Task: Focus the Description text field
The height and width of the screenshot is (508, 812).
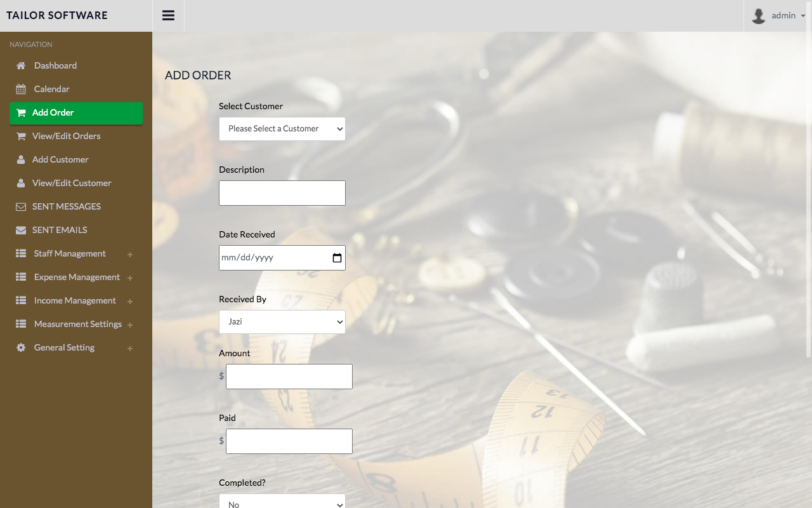Action: pos(282,193)
